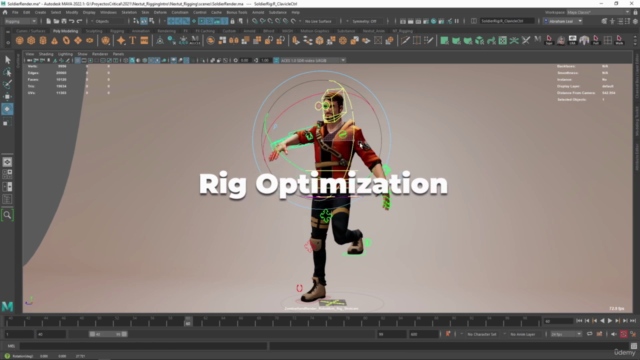Open the No Character Set dropdown
This screenshot has height=360, width=640.
tap(482, 334)
